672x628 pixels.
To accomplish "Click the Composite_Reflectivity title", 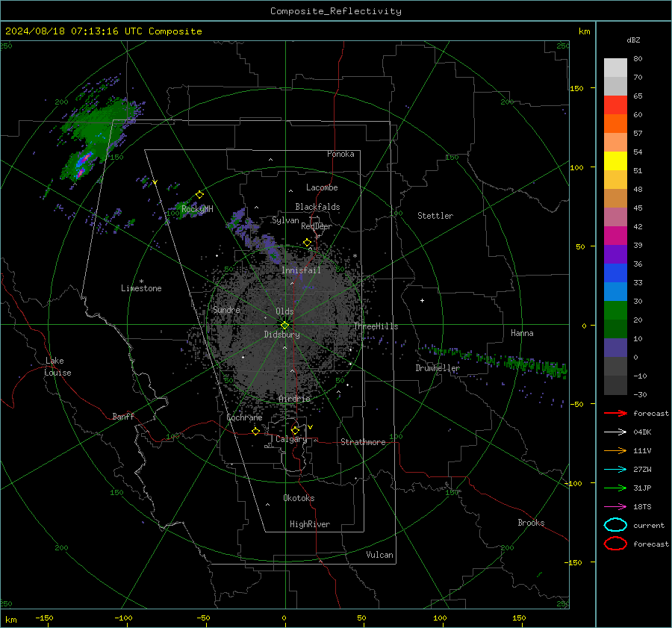I will point(336,11).
